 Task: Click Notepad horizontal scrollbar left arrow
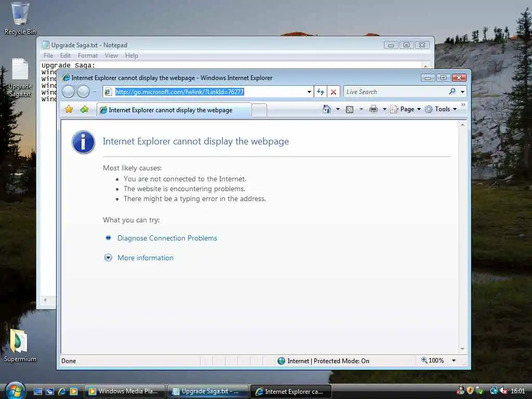click(x=45, y=300)
